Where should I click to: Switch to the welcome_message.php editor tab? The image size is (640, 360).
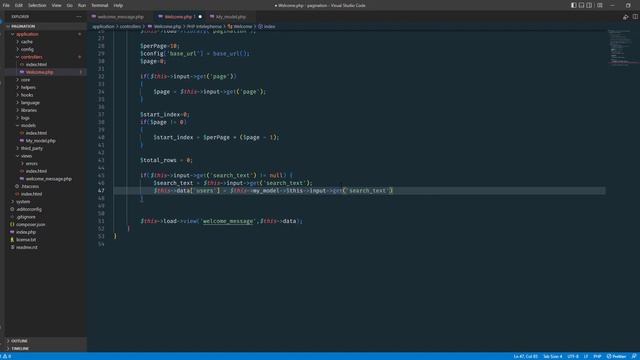[x=120, y=17]
